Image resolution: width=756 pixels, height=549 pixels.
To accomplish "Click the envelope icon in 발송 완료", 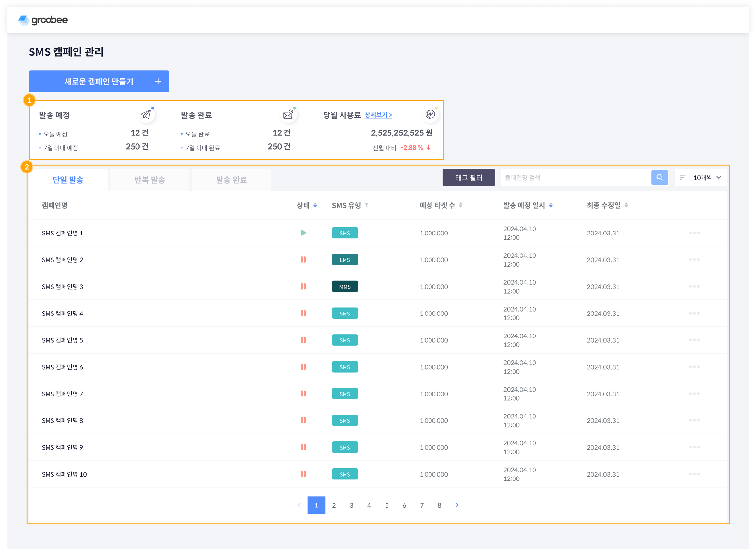I will (x=288, y=114).
